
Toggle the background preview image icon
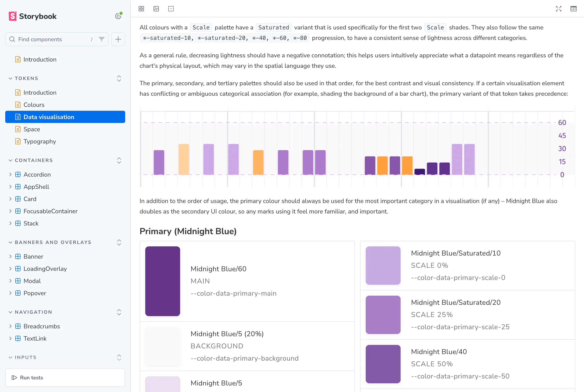tap(156, 9)
